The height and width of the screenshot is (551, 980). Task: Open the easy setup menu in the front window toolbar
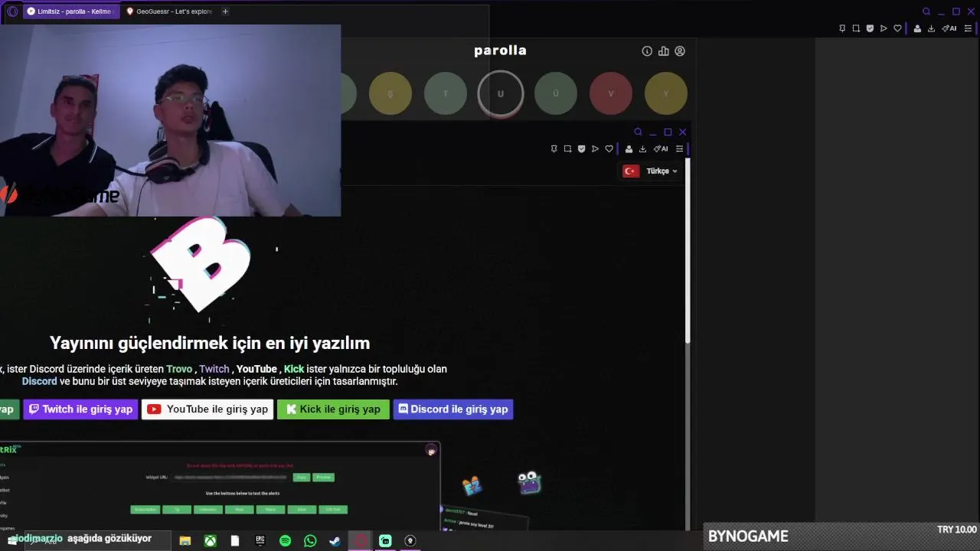tap(679, 149)
